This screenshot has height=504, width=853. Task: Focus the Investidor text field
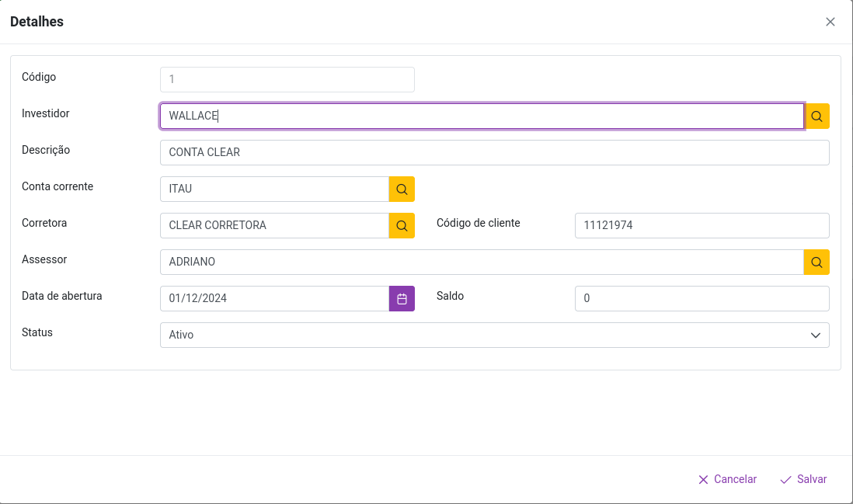(x=482, y=116)
